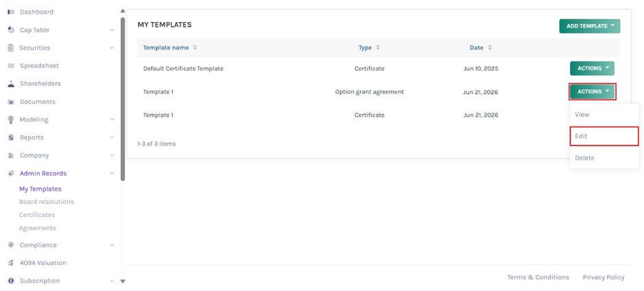Expand the Modeling menu chevron
Screen dimensions: 644x291
coord(112,119)
